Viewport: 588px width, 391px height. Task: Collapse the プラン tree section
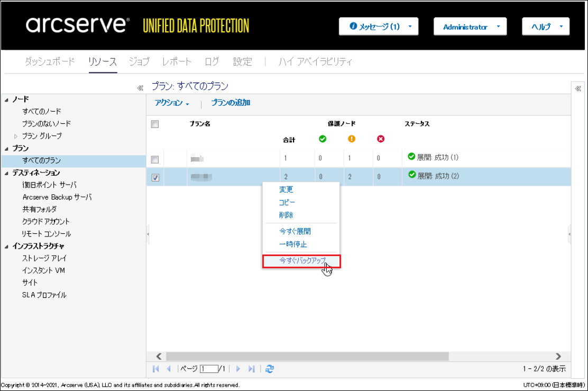[6, 149]
